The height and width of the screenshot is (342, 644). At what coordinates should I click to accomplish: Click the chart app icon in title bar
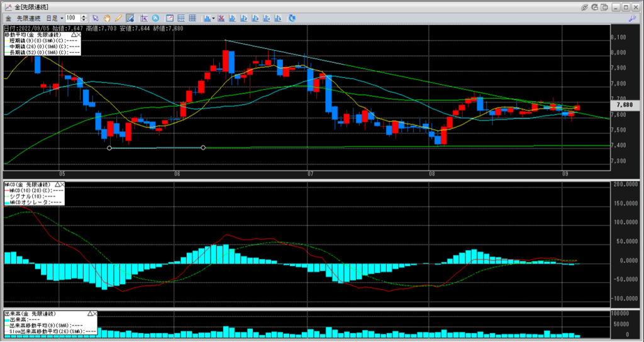pyautogui.click(x=8, y=7)
